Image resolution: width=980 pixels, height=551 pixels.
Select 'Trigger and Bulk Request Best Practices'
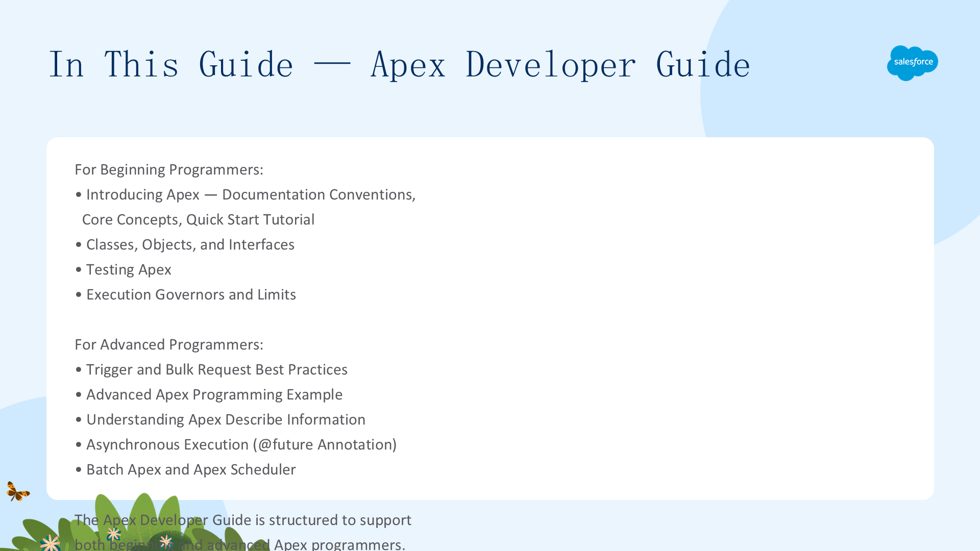pos(211,369)
